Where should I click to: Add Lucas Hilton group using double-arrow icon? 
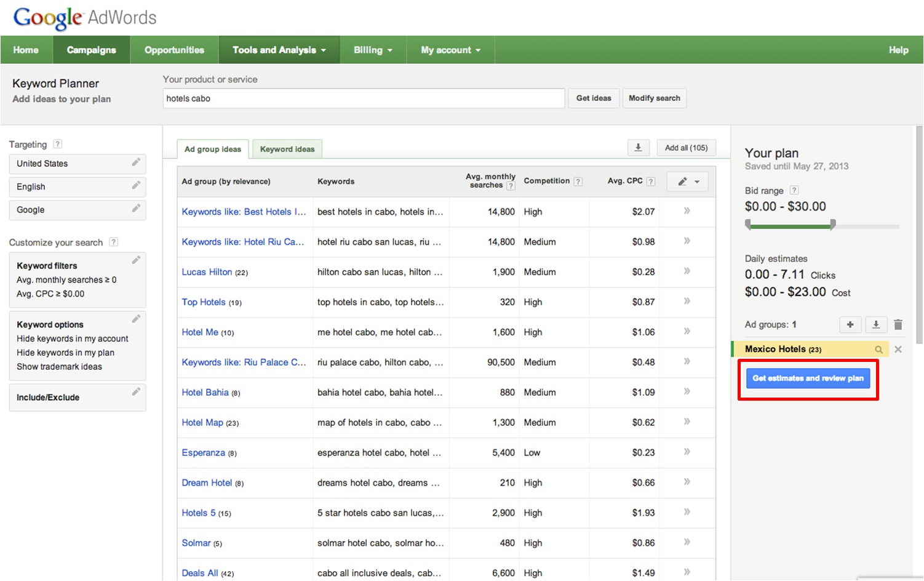point(687,271)
